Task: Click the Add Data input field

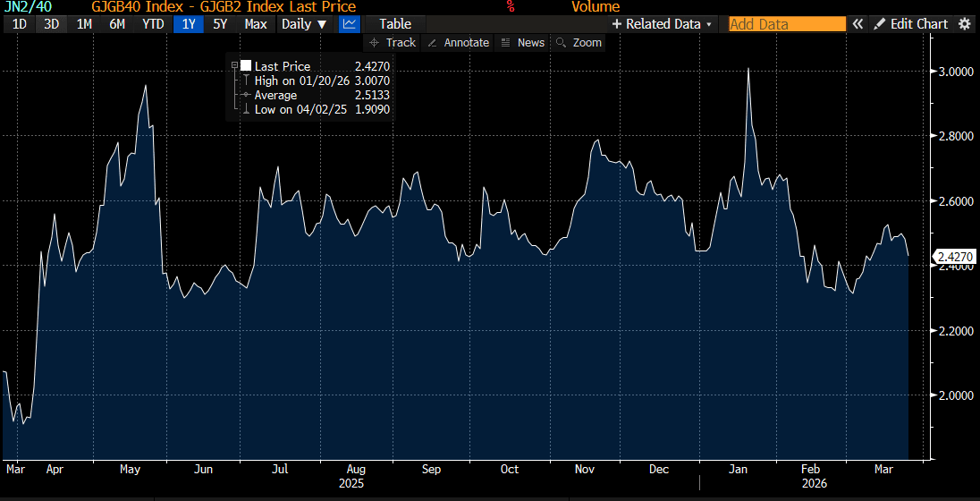Action: [x=787, y=24]
